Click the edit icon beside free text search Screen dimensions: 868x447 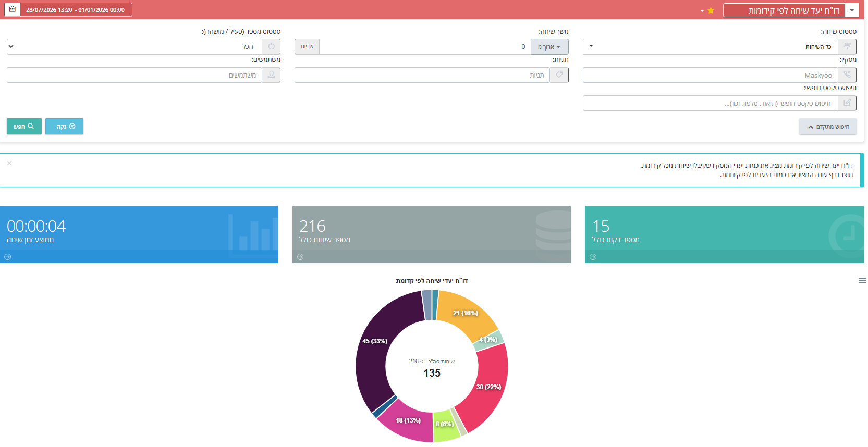[847, 103]
